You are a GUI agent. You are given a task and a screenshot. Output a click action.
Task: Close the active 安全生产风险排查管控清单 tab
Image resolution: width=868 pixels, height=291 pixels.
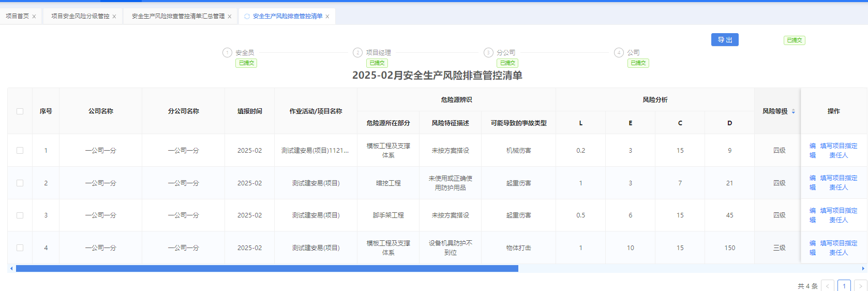tap(327, 17)
